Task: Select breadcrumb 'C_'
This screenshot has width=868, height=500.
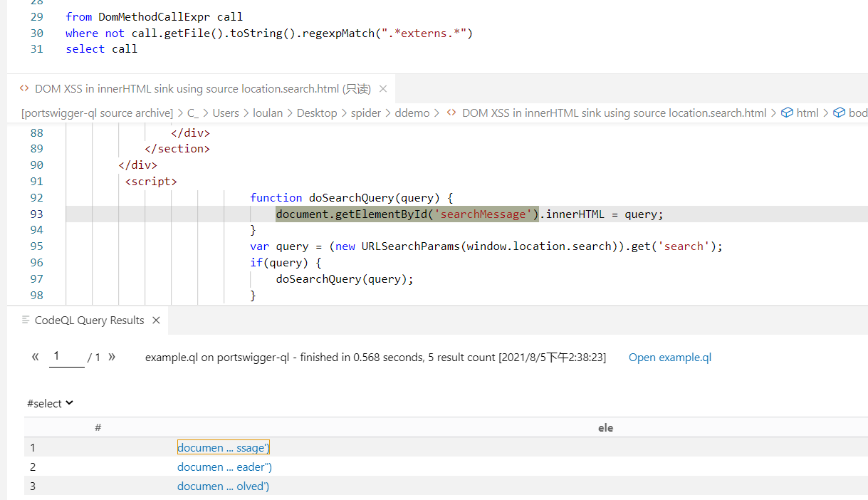Action: click(193, 113)
